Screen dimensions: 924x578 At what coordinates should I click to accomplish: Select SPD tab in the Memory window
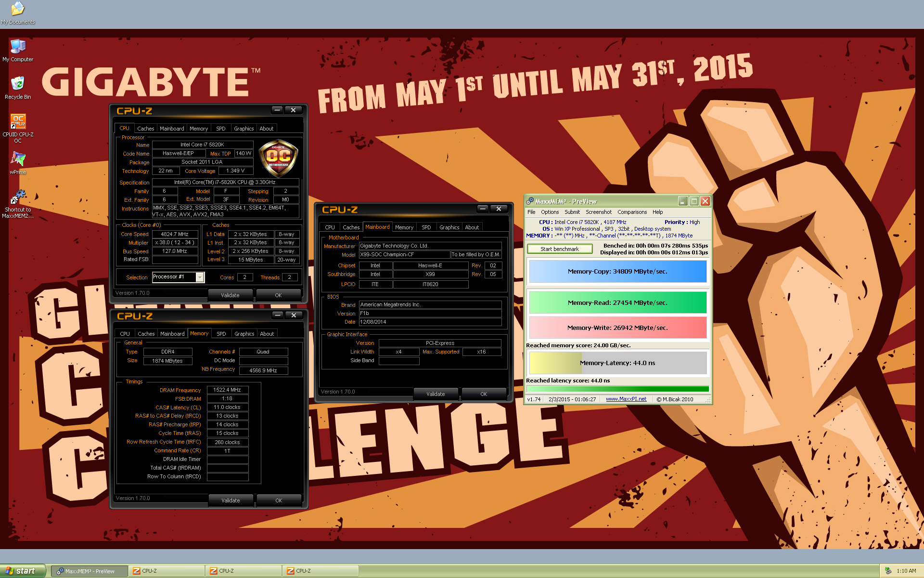click(221, 334)
